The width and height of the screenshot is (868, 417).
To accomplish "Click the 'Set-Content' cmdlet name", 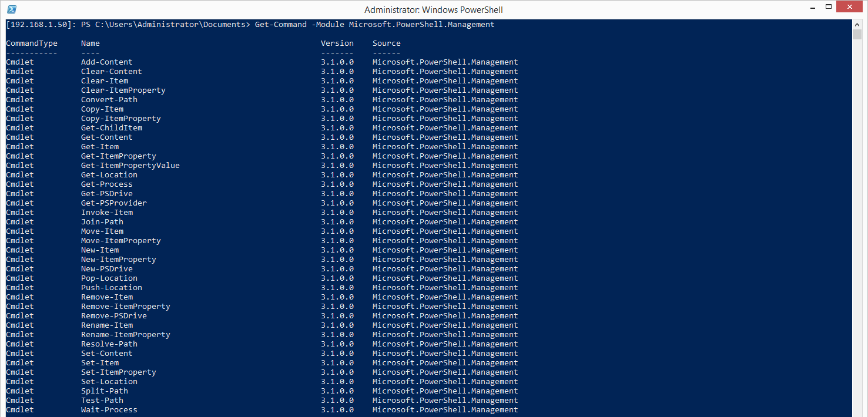I will click(x=107, y=354).
